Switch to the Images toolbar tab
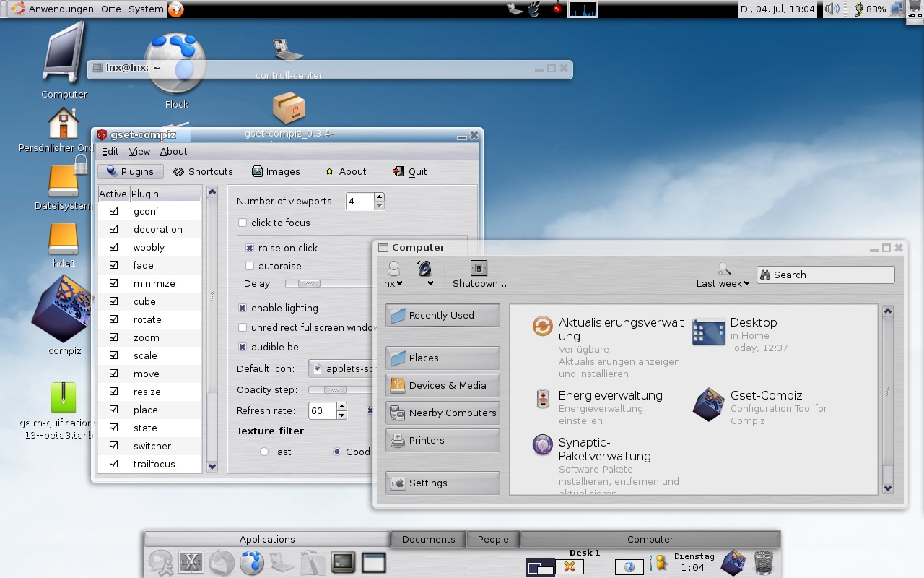Image resolution: width=924 pixels, height=578 pixels. (x=276, y=171)
